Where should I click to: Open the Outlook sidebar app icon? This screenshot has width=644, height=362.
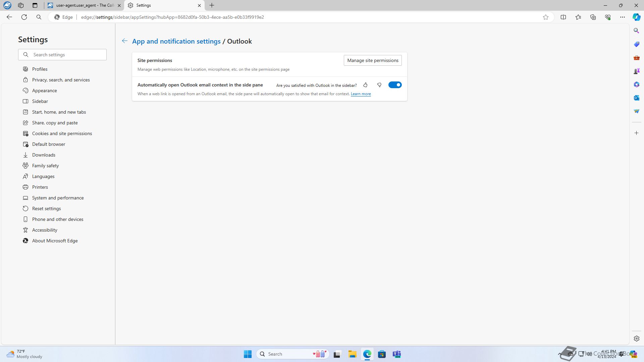coord(636,98)
